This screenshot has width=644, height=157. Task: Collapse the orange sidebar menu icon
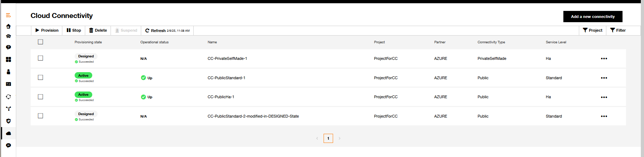pyautogui.click(x=8, y=15)
